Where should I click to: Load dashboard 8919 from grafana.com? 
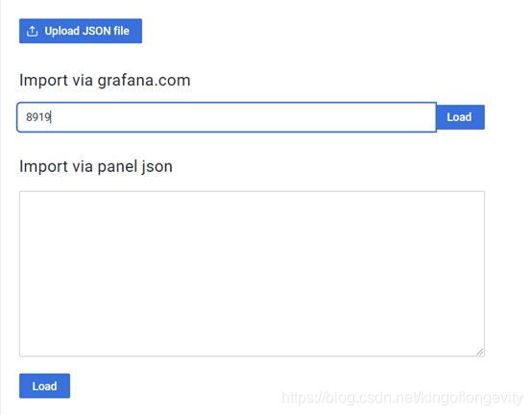[460, 117]
